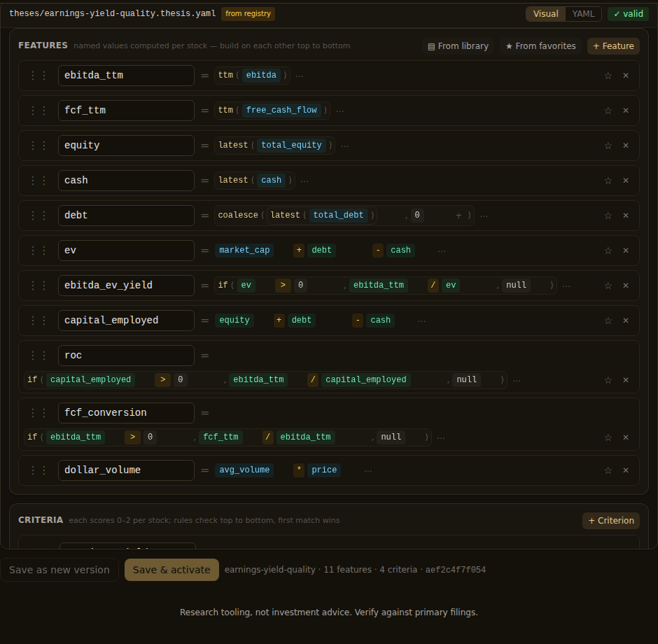Screen dimensions: 658x644
Task: Favorite the roc feature
Action: (608, 380)
